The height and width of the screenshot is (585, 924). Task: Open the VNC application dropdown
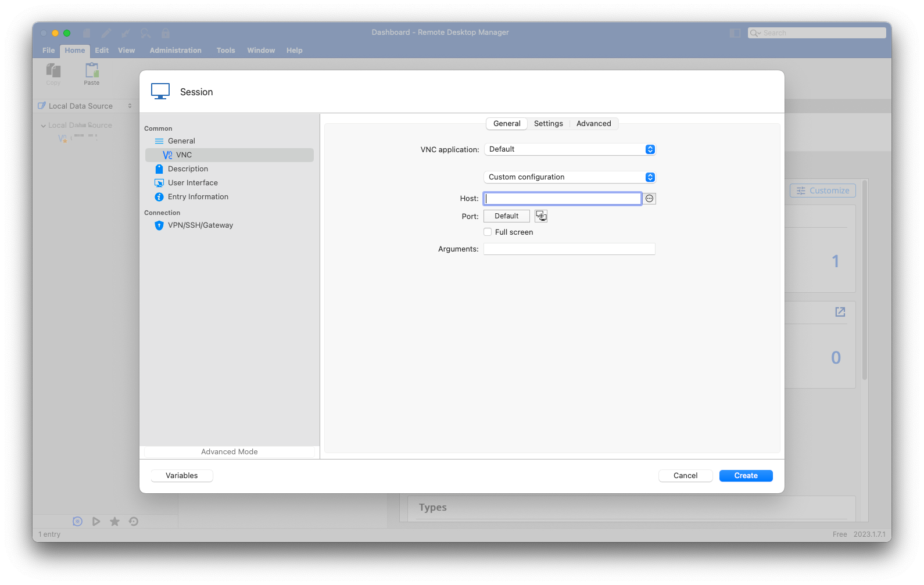click(570, 149)
